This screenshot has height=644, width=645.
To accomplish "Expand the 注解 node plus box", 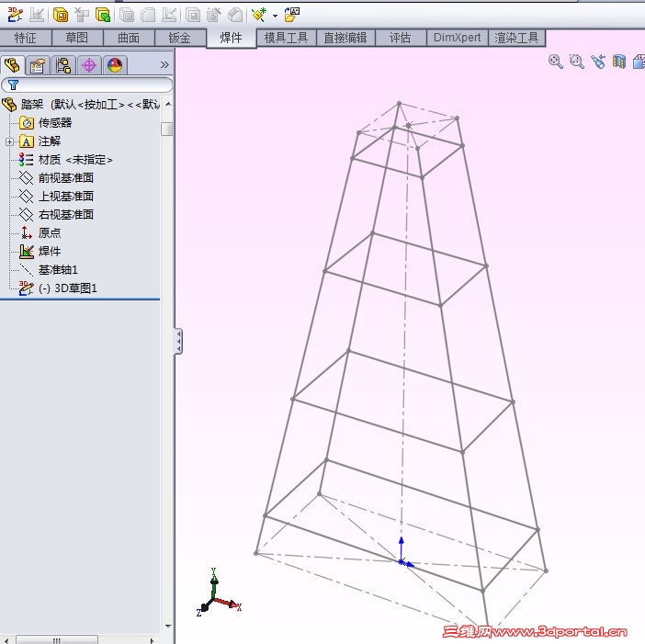I will click(x=9, y=141).
